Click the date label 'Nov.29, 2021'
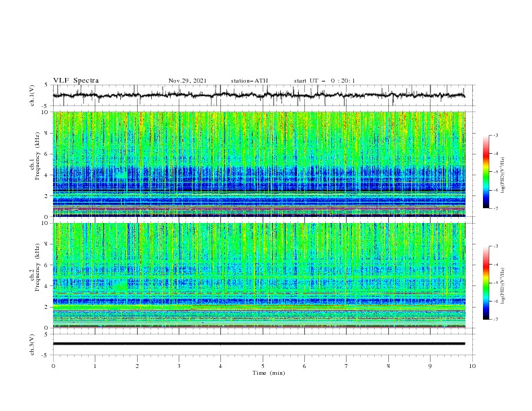This screenshot has width=532, height=411. tap(187, 81)
